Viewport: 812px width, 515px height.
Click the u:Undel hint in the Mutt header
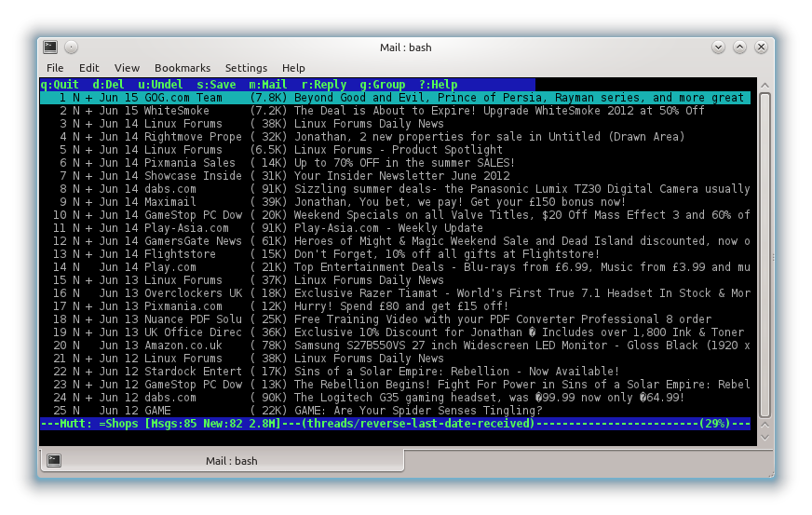pyautogui.click(x=160, y=85)
